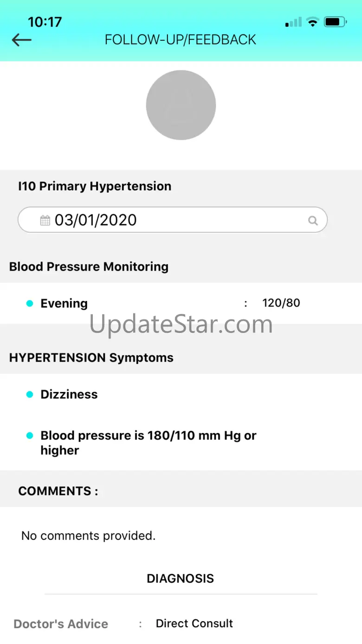Image resolution: width=362 pixels, height=644 pixels.
Task: Tap the No comments provided text
Action: coord(88,536)
